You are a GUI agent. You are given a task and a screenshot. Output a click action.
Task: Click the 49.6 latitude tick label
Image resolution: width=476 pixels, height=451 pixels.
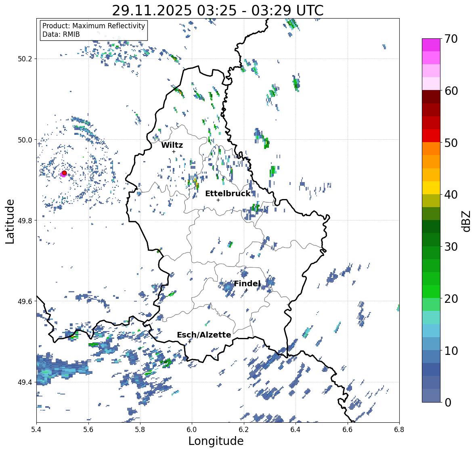(x=25, y=301)
